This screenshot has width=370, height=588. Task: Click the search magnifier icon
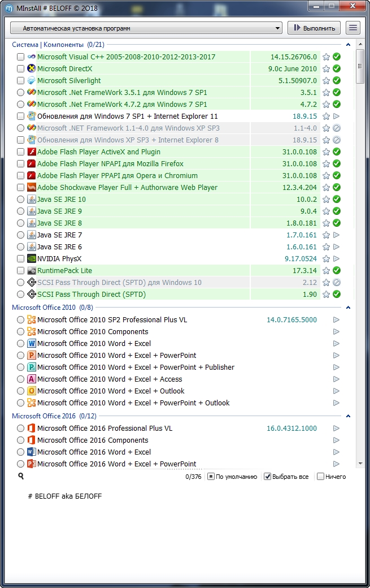[x=21, y=476]
